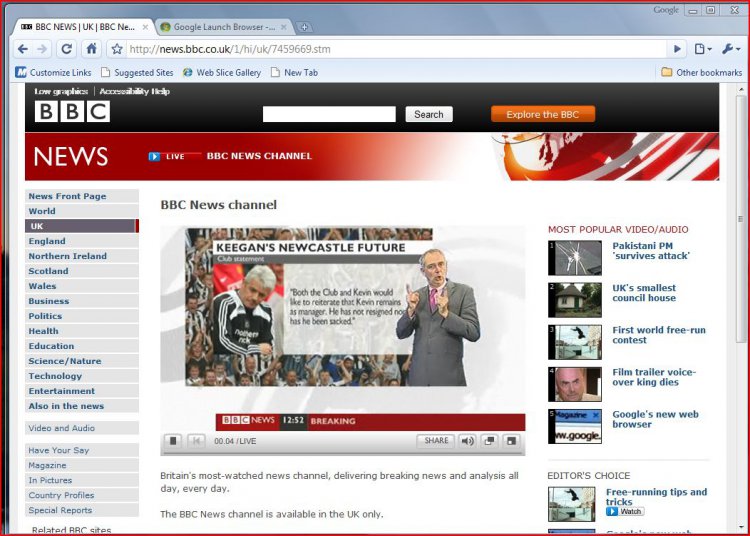Open the Other bookmarks folder
This screenshot has width=750, height=536.
point(702,73)
